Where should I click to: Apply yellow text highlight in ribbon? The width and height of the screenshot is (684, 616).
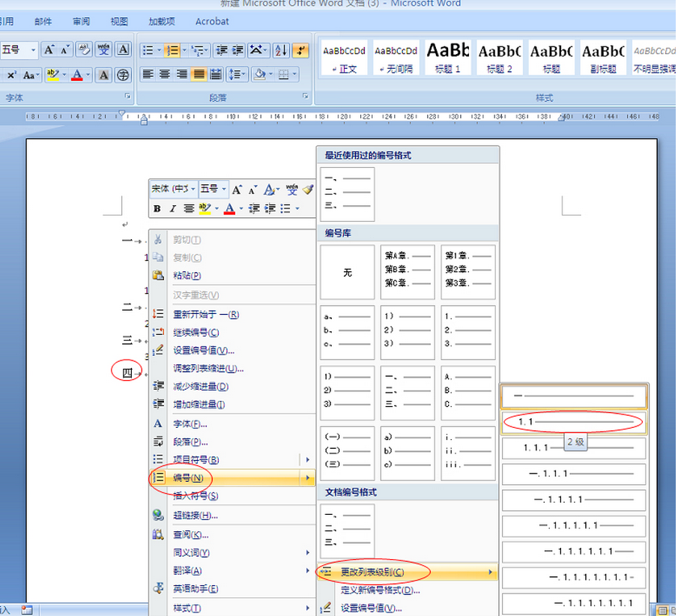pos(52,75)
